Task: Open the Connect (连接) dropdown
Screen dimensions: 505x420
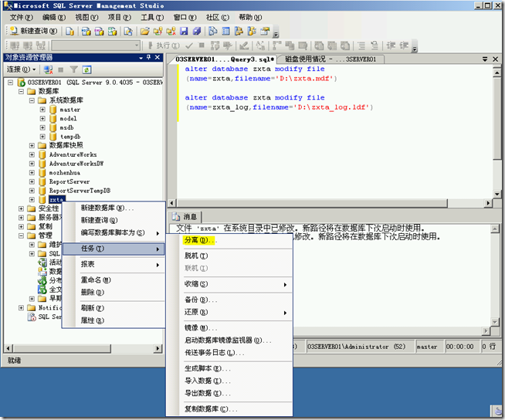Action: (22, 69)
